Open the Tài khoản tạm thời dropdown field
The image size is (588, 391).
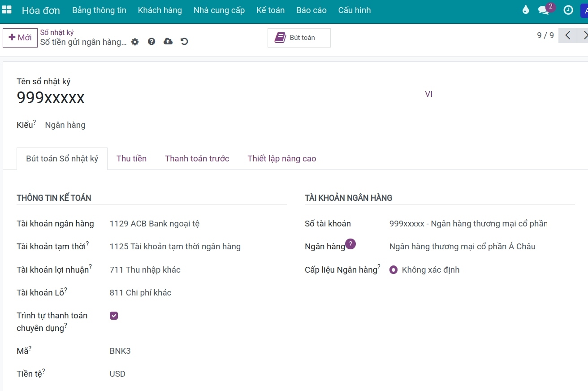coord(198,247)
